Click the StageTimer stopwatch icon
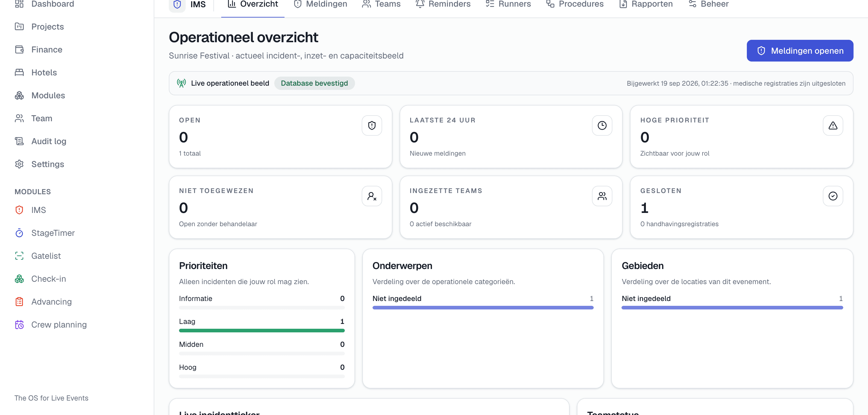This screenshot has height=415, width=868. click(19, 233)
